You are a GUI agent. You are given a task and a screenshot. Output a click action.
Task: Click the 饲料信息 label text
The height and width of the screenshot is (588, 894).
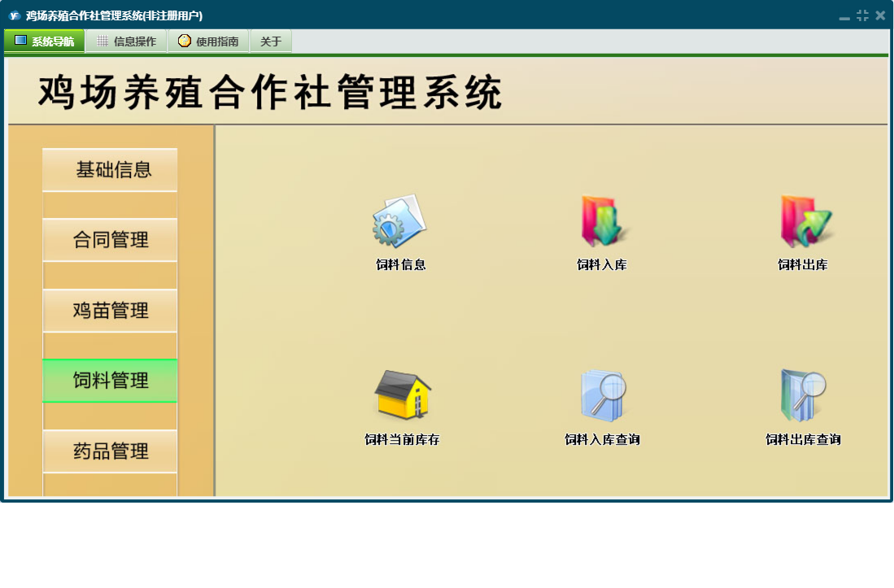401,264
